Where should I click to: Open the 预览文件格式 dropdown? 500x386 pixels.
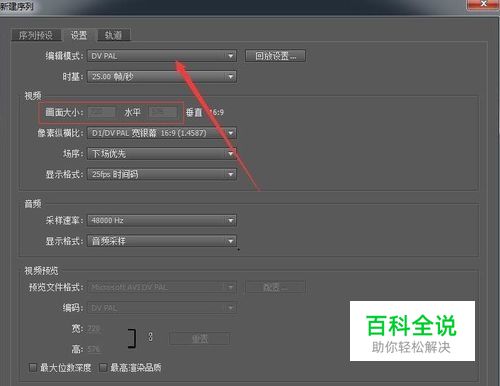(162, 287)
